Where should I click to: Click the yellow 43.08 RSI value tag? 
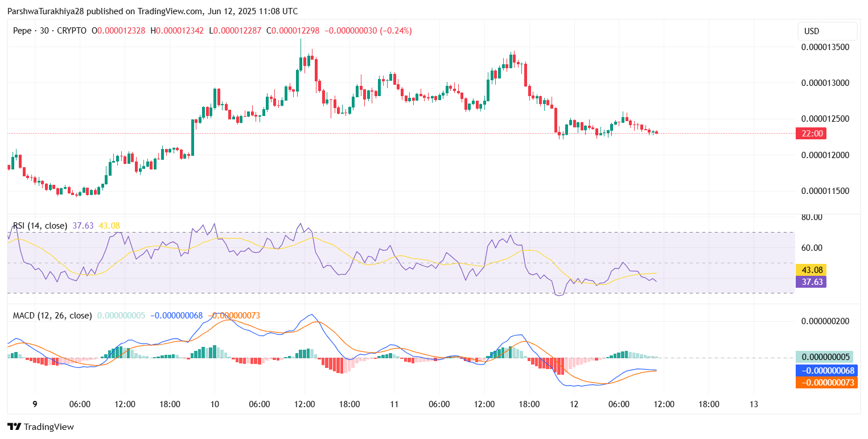point(812,270)
